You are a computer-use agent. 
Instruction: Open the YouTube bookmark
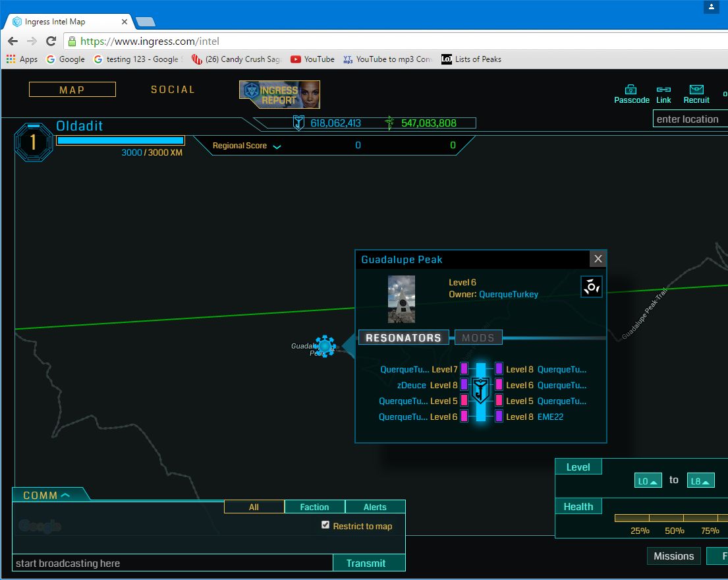[312, 59]
